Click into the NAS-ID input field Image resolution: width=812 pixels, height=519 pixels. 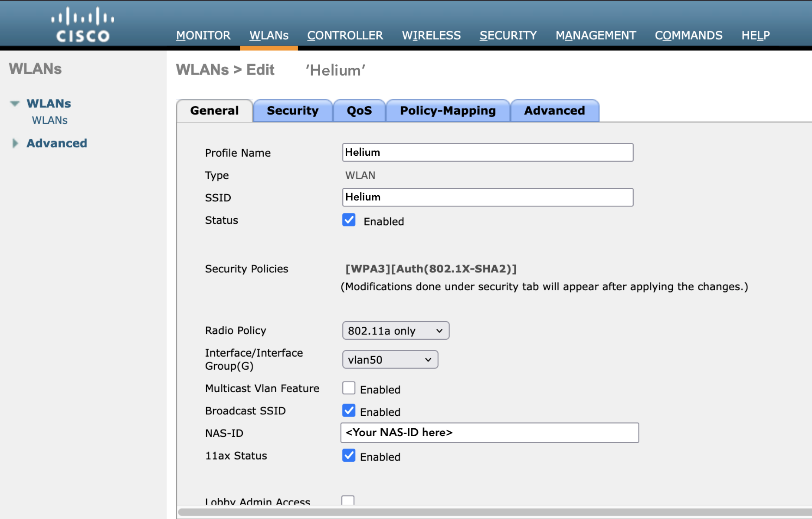pyautogui.click(x=489, y=433)
